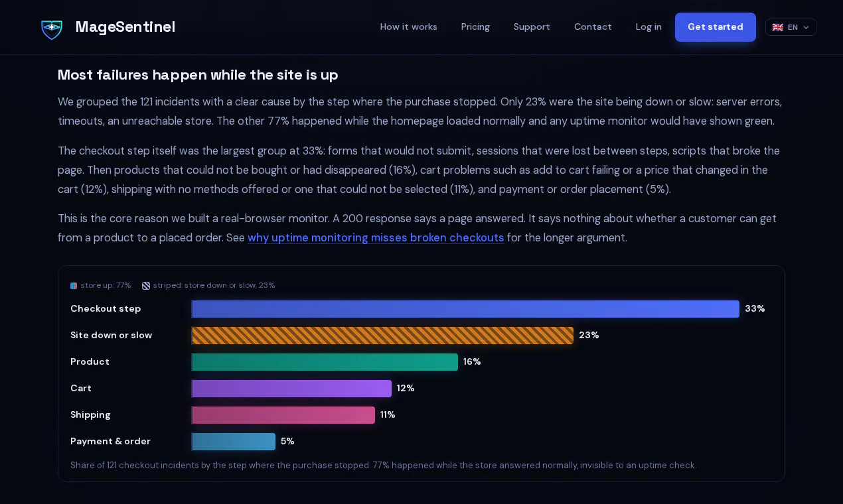This screenshot has height=504, width=843.
Task: Click the MageSentinel shield logo icon
Action: tap(52, 27)
